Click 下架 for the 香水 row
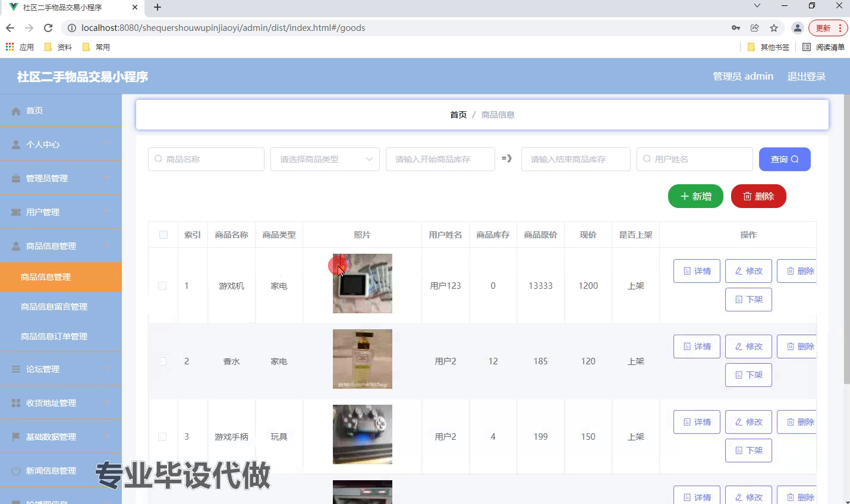 pyautogui.click(x=748, y=375)
